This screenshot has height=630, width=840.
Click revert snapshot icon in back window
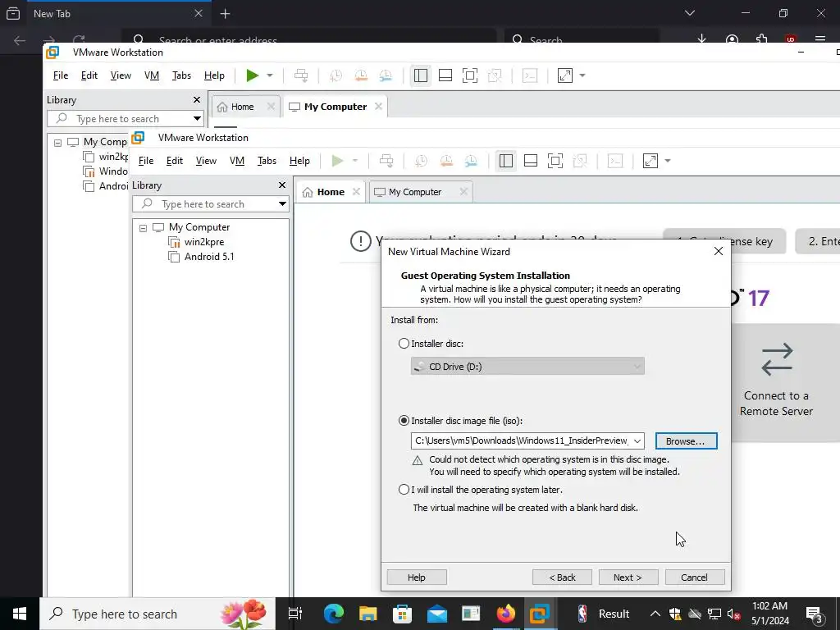pyautogui.click(x=361, y=75)
